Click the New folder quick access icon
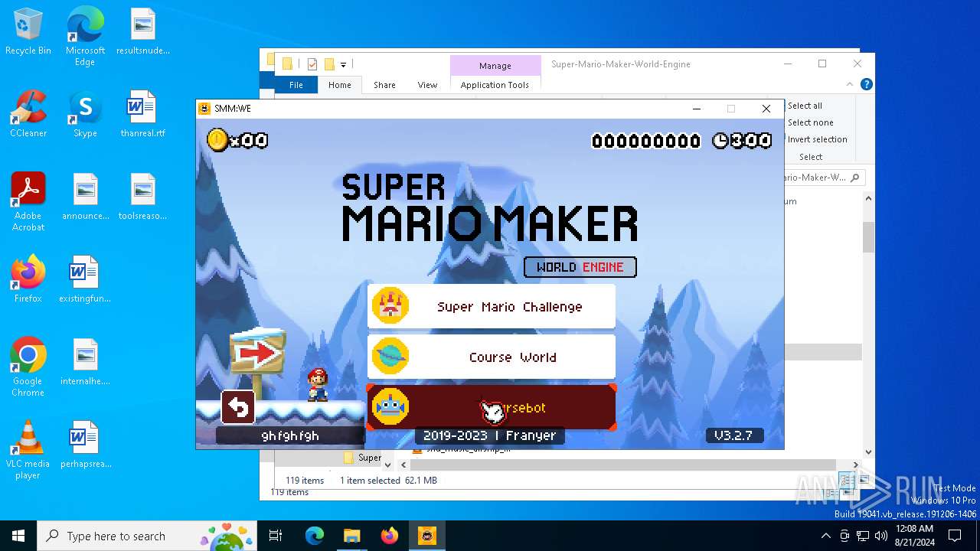Viewport: 980px width, 551px height. [329, 64]
